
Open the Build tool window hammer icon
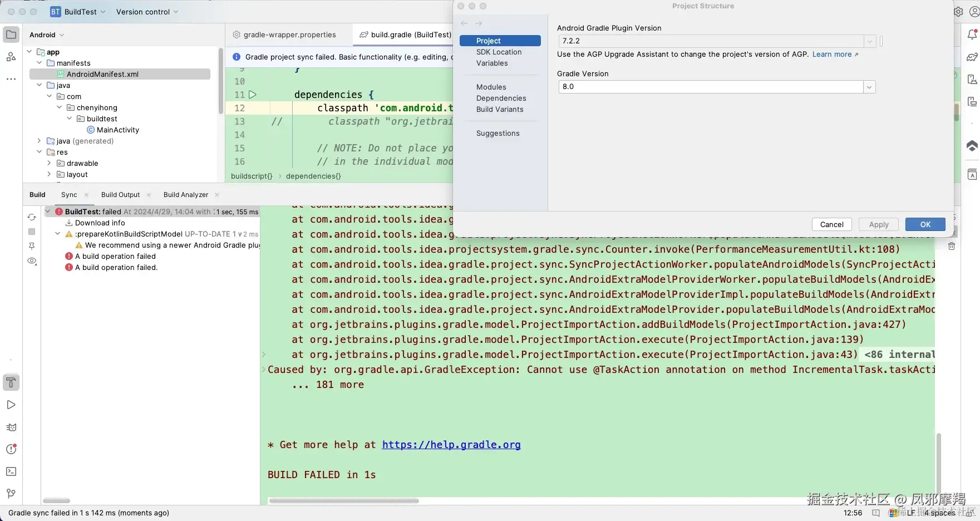click(x=11, y=382)
